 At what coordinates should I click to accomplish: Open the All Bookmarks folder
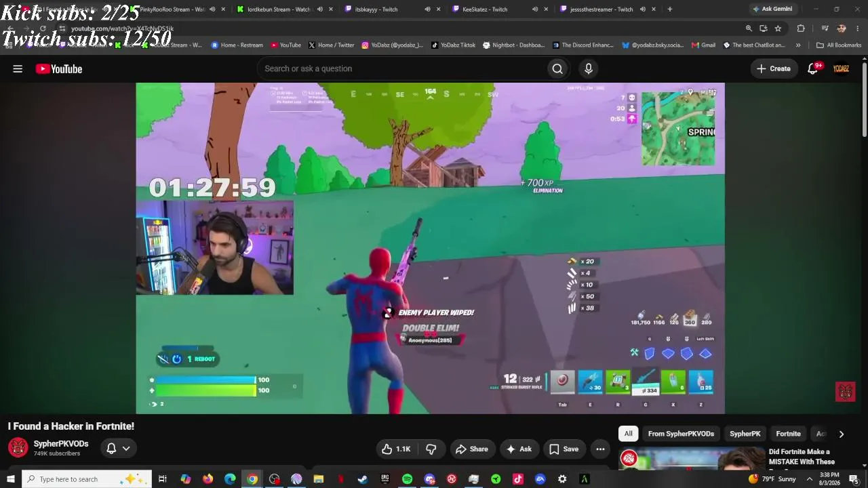pos(839,45)
